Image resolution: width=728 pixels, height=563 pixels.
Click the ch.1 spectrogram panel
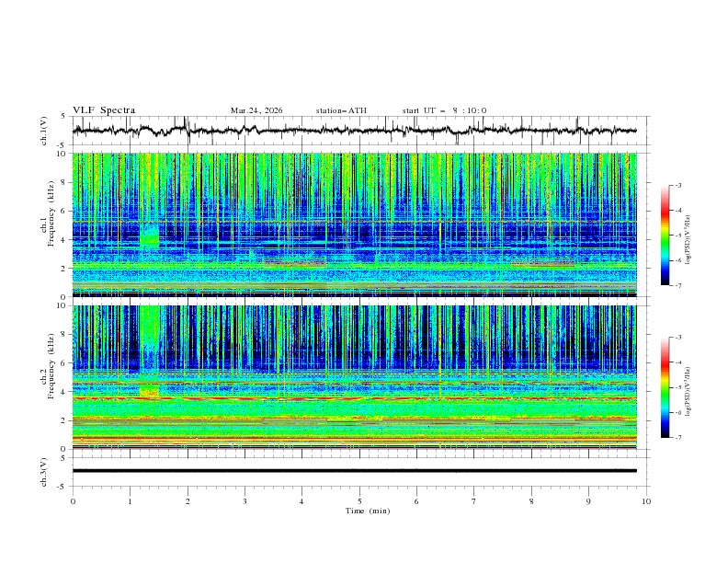point(354,224)
